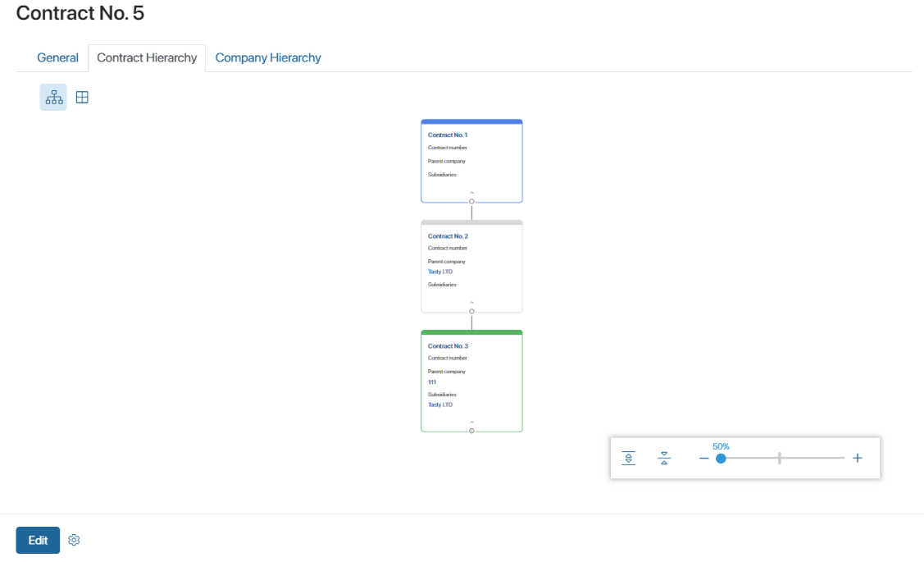Click Contract number label in Contract No. 1
Screen dimensions: 924x562
(448, 148)
